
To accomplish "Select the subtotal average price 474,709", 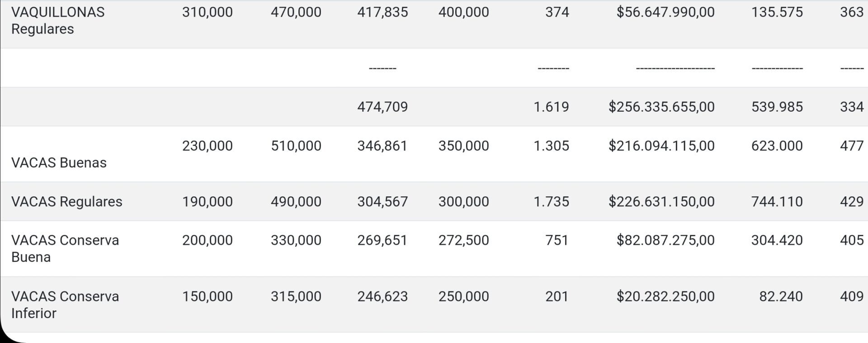I will click(382, 107).
